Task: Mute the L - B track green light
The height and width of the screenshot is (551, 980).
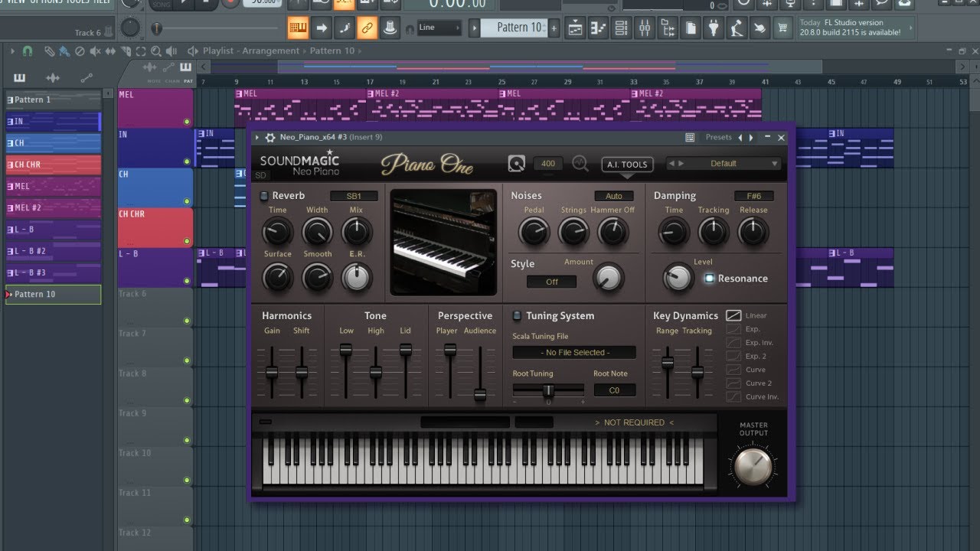Action: pyautogui.click(x=186, y=281)
